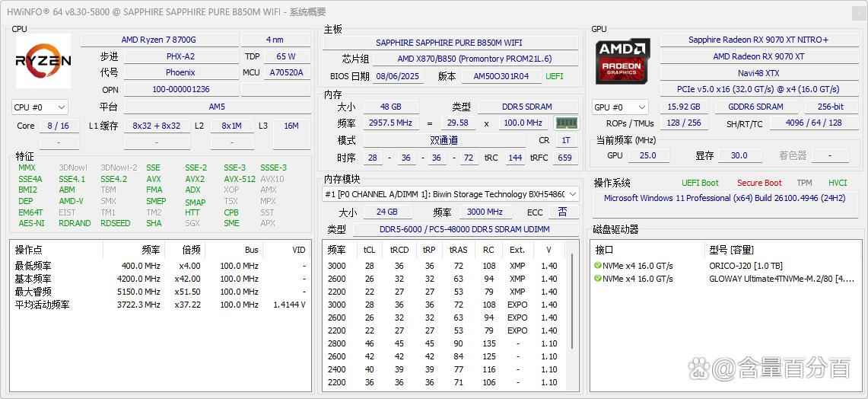Click the 48 GB memory size value
The width and height of the screenshot is (868, 399).
tap(390, 107)
